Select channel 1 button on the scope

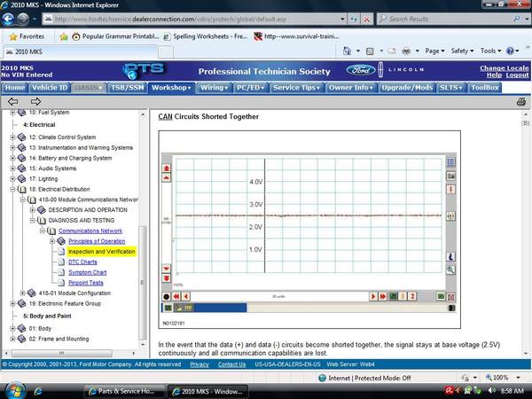(403, 296)
